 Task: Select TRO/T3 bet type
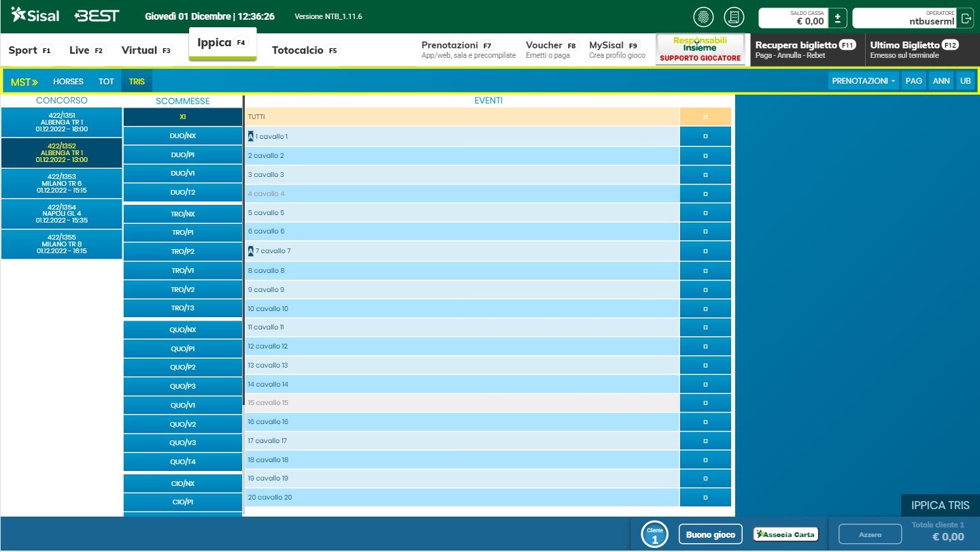(183, 308)
